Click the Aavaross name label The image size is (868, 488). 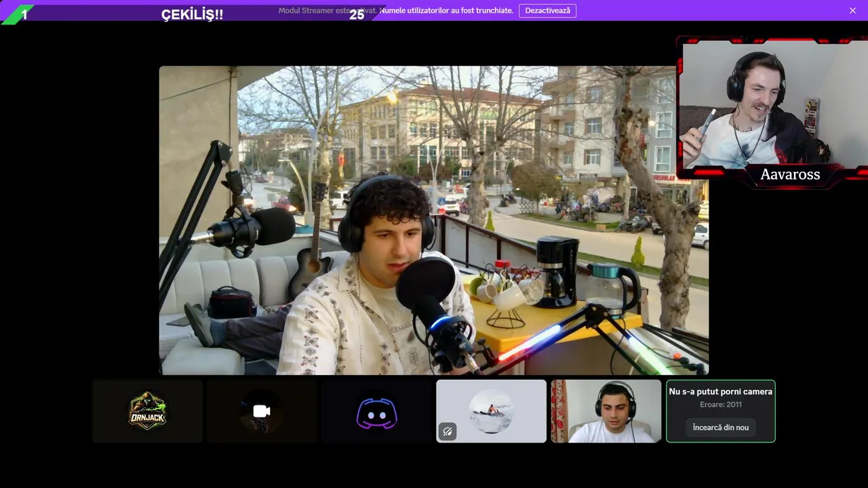(x=790, y=175)
